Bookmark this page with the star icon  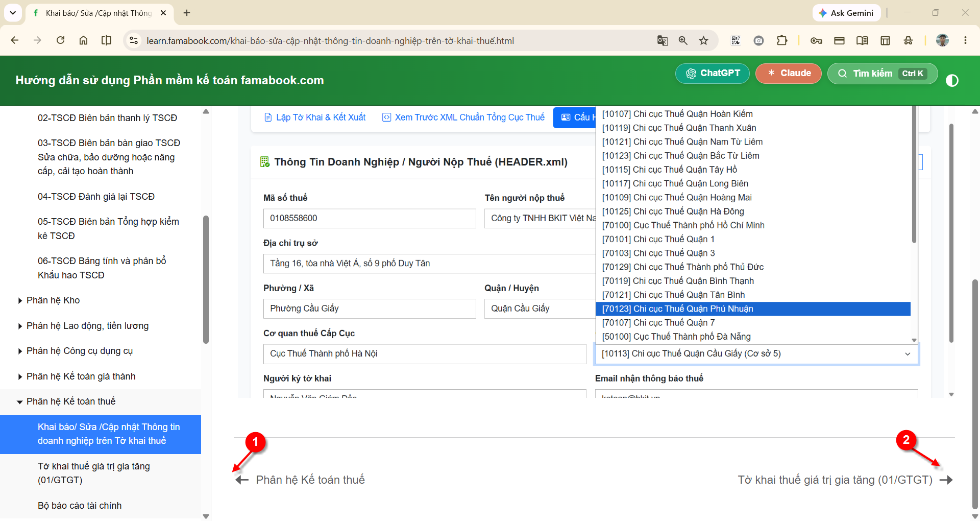tap(703, 41)
